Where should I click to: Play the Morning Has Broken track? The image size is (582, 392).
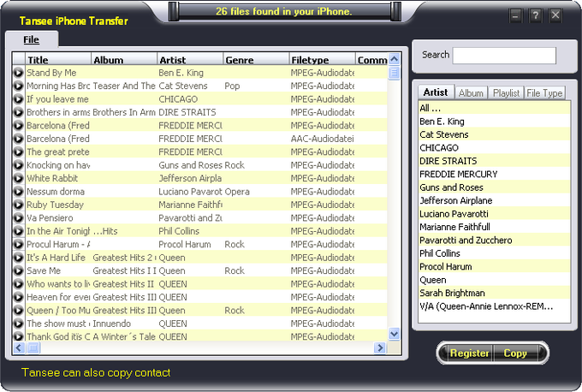coord(18,86)
